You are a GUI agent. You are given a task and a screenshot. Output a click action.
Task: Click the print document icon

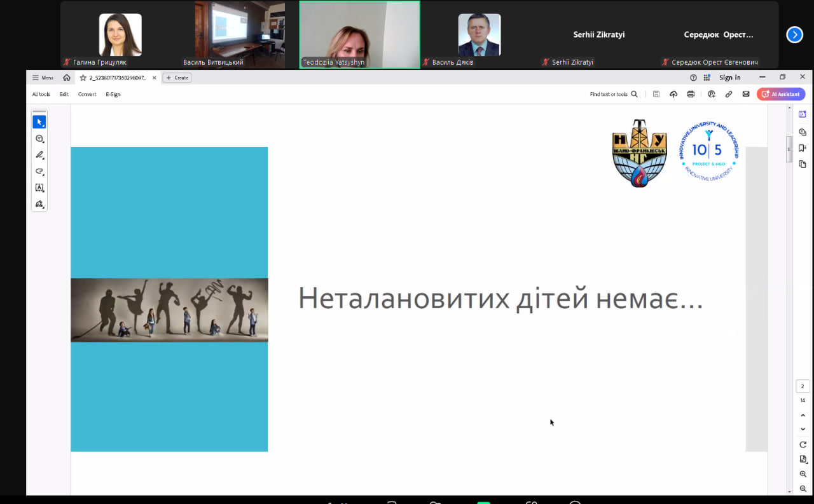(691, 94)
